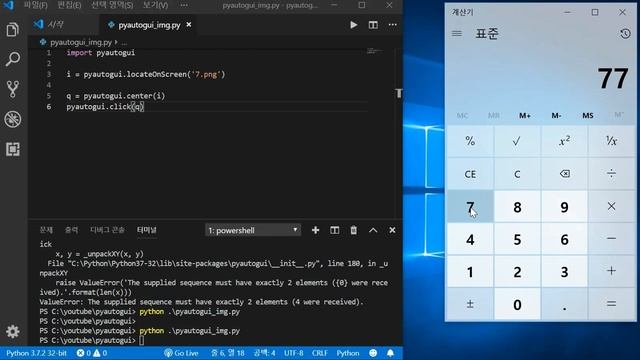
Task: Open the 파일(F) menu
Action: click(36, 5)
